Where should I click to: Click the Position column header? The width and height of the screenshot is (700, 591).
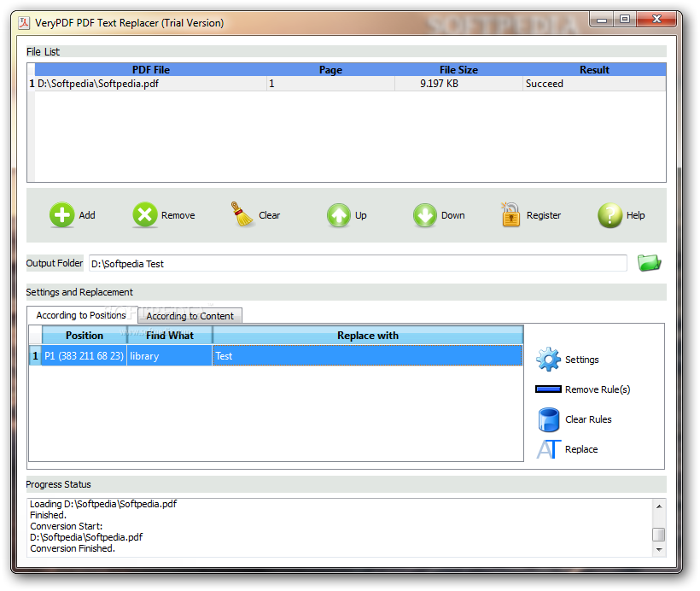pyautogui.click(x=85, y=335)
